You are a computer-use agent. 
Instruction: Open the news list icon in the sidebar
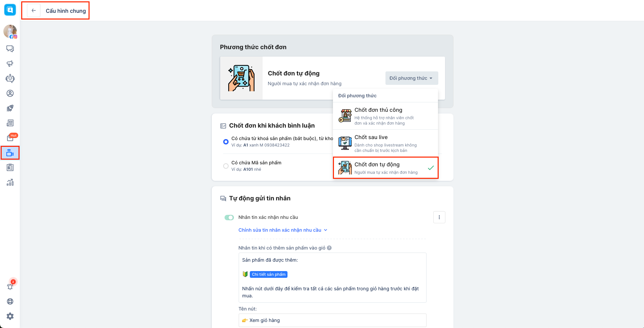pos(10,123)
